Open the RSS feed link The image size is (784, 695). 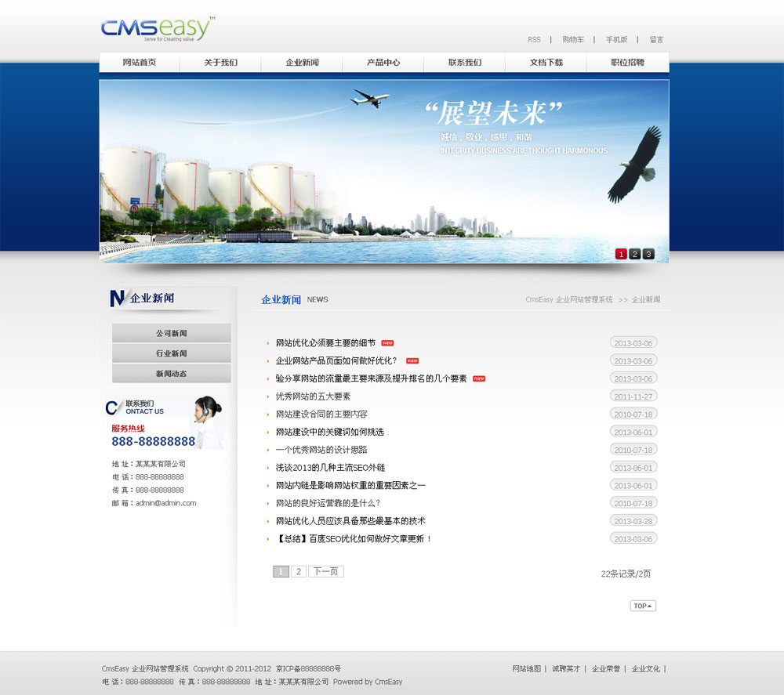click(534, 40)
